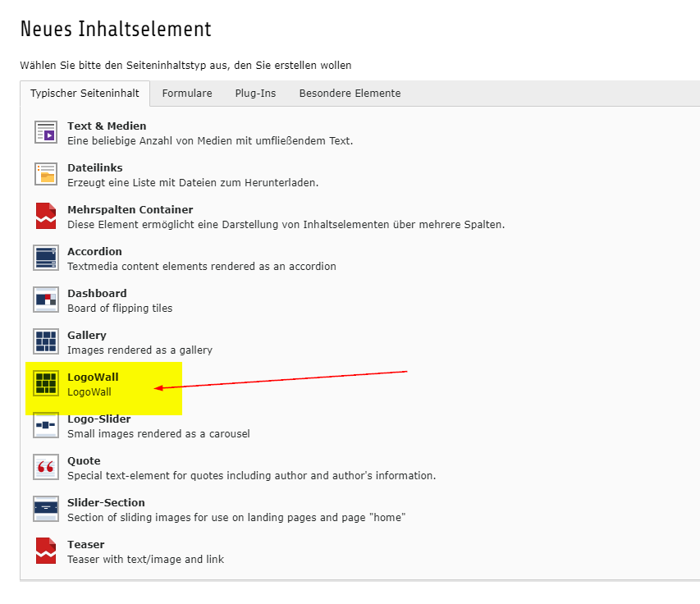Choose the Accordion element icon

pos(46,258)
